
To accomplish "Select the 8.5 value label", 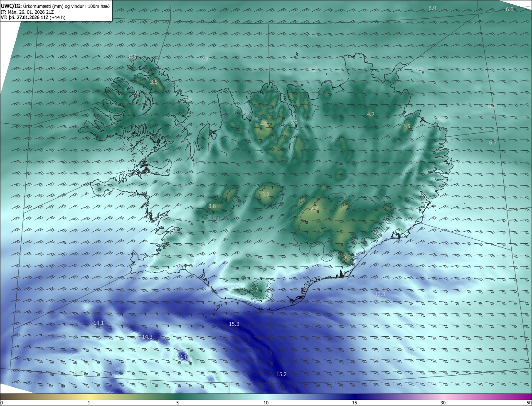I will click(x=419, y=69).
